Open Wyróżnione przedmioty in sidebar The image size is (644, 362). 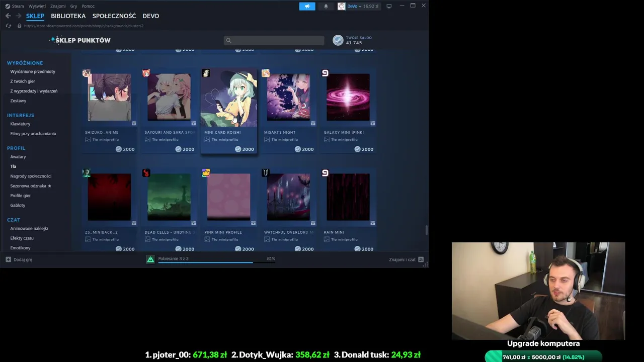click(33, 71)
